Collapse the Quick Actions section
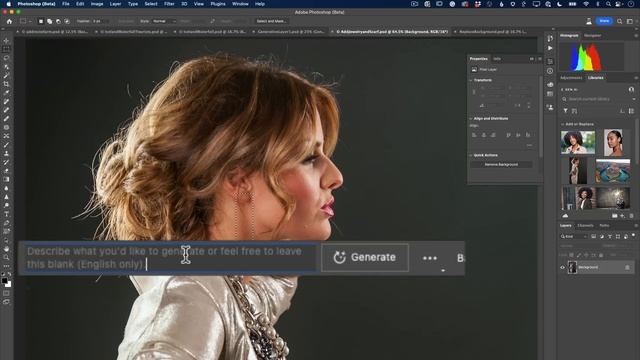 point(471,155)
